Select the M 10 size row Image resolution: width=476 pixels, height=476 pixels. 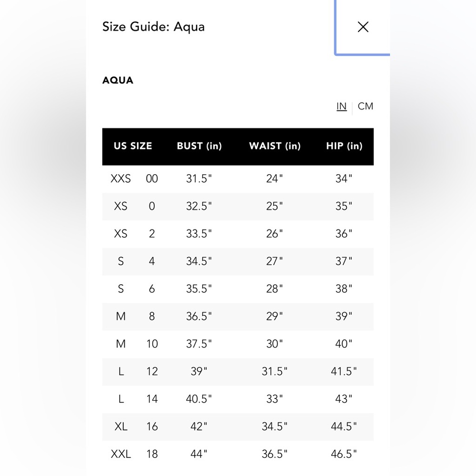pos(238,344)
